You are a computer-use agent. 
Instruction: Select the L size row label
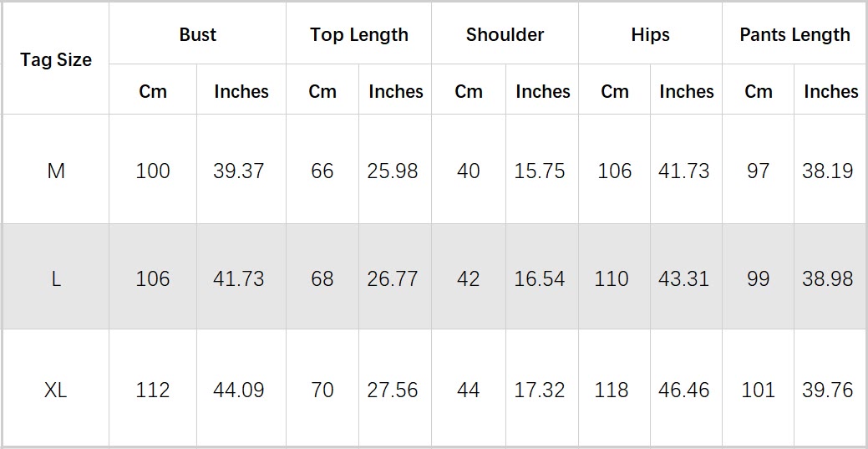click(56, 278)
